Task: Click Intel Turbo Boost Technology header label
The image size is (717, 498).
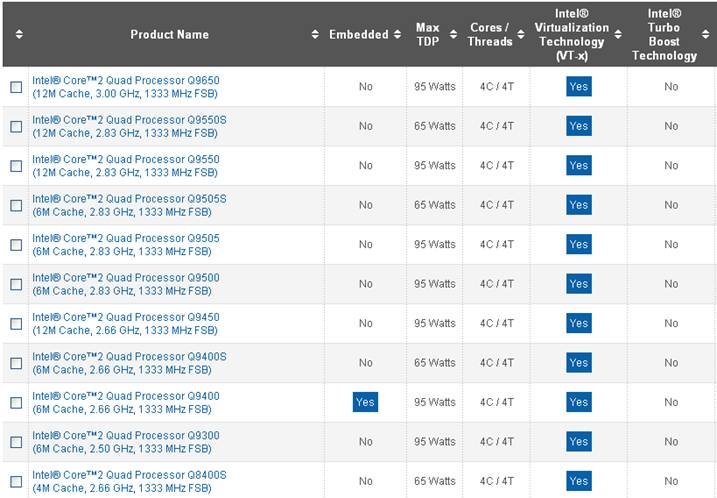Action: pyautogui.click(x=664, y=34)
